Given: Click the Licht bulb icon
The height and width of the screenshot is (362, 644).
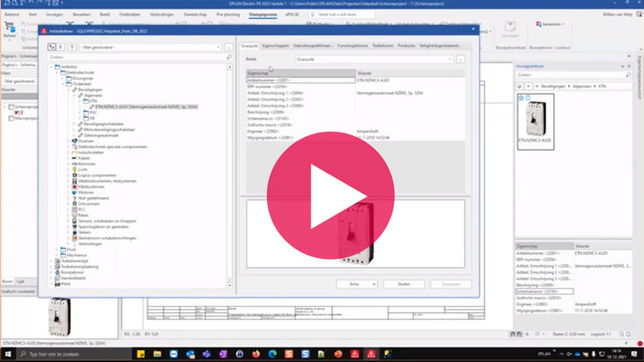Looking at the screenshot, I should 74,169.
